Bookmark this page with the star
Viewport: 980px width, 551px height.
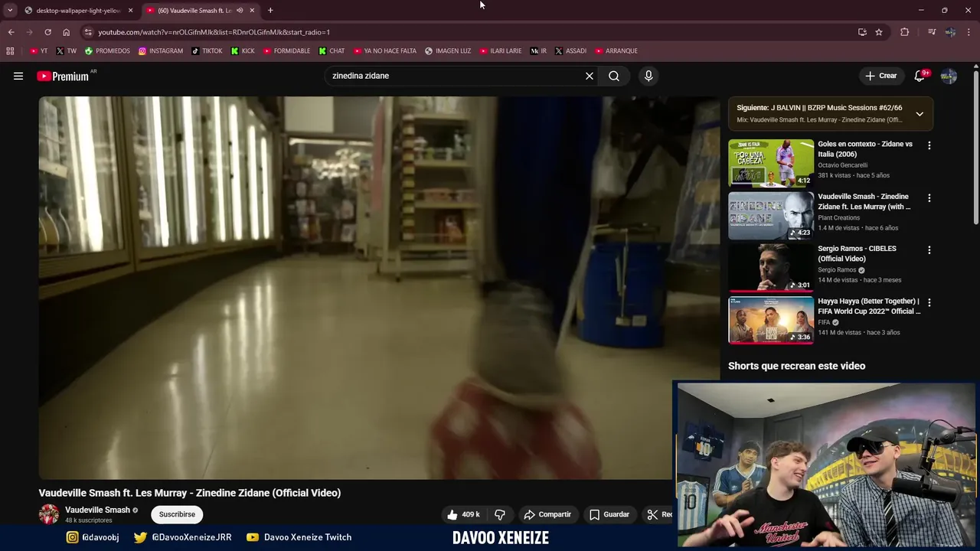tap(879, 32)
